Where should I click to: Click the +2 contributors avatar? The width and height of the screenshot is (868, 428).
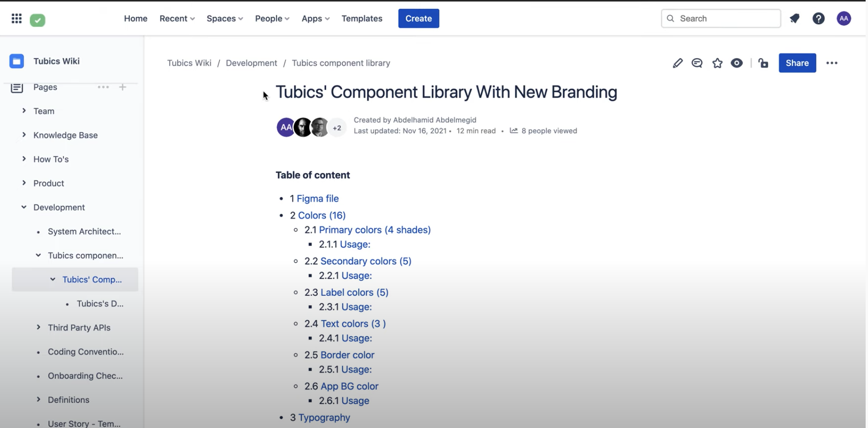337,128
